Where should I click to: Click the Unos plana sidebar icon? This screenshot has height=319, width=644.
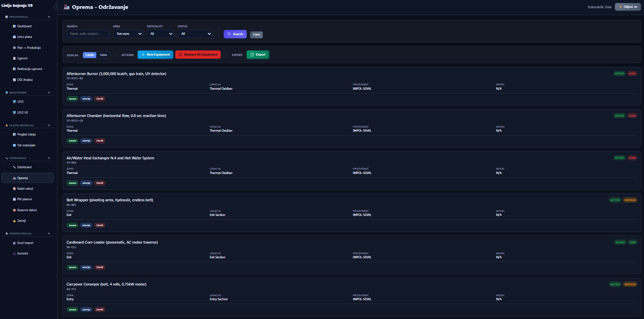click(x=14, y=37)
